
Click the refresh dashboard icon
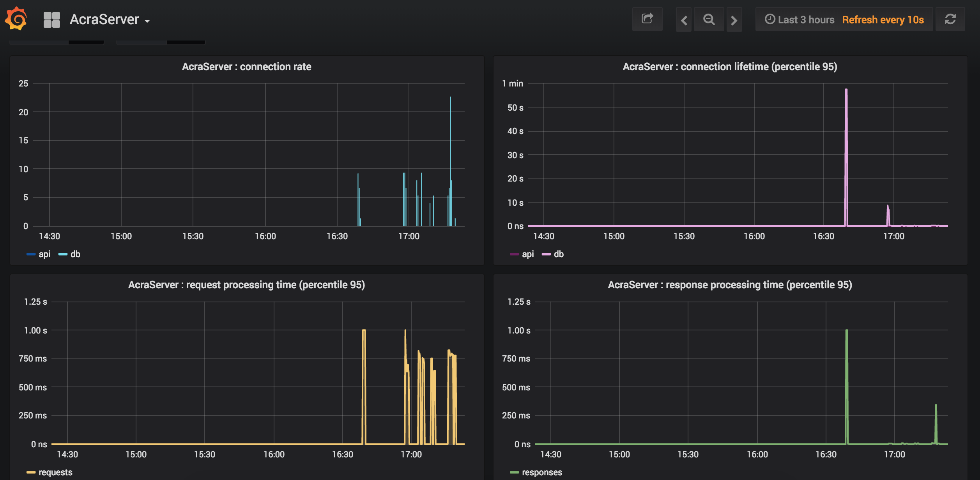(x=950, y=19)
